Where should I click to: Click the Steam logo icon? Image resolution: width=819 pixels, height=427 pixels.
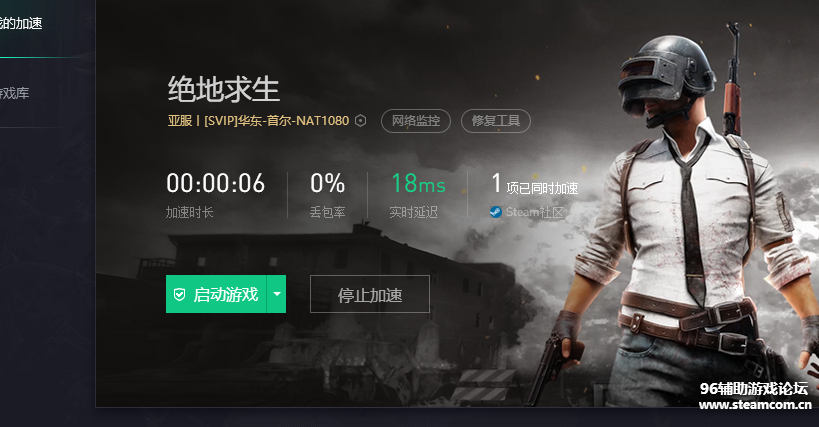click(496, 212)
